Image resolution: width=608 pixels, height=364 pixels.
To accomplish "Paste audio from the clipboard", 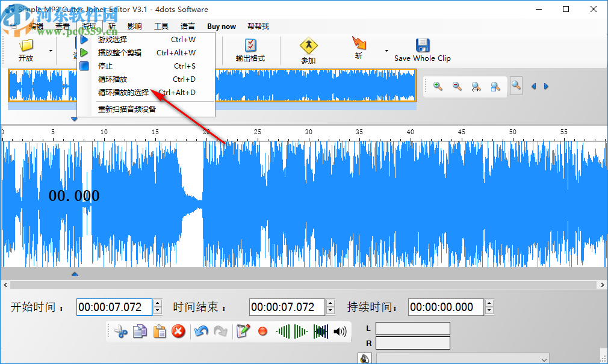I will (160, 332).
